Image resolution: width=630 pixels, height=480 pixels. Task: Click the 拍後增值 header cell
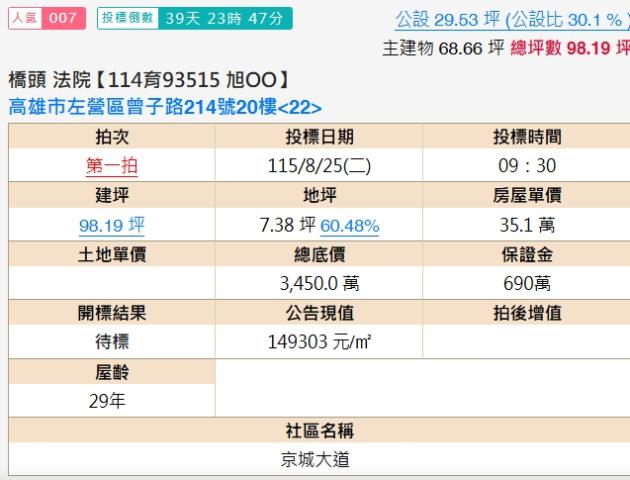pyautogui.click(x=527, y=313)
